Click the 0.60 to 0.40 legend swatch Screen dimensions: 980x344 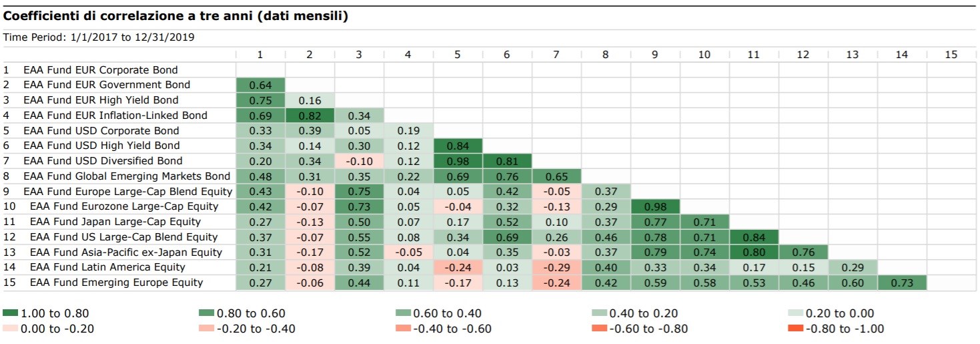click(404, 313)
